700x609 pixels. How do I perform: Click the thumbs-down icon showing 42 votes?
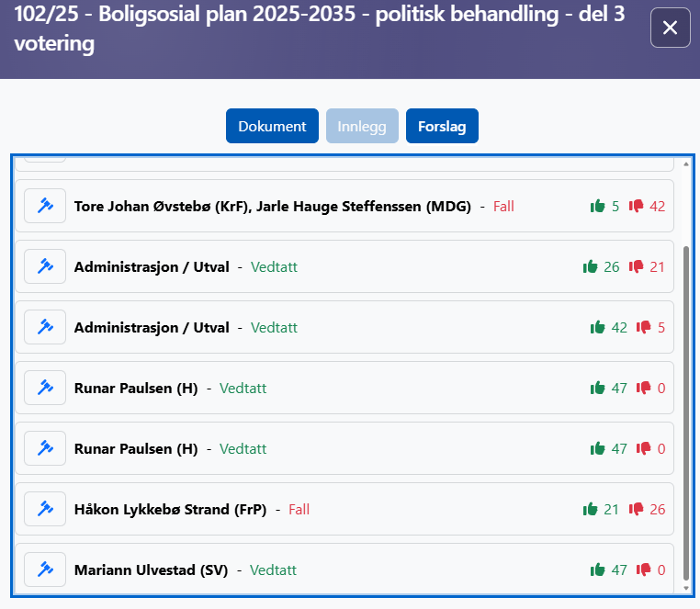click(x=636, y=206)
